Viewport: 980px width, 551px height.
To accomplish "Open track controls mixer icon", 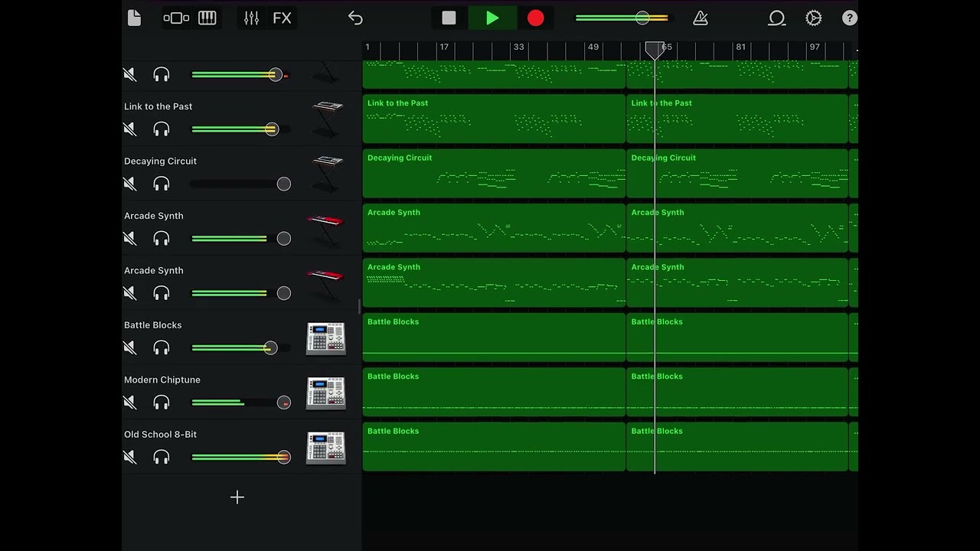I will pos(251,18).
